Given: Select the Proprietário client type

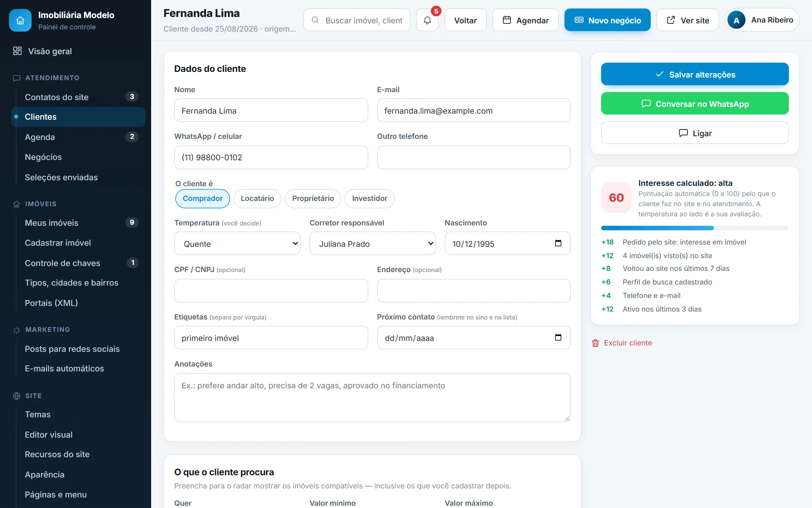Looking at the screenshot, I should tap(313, 198).
